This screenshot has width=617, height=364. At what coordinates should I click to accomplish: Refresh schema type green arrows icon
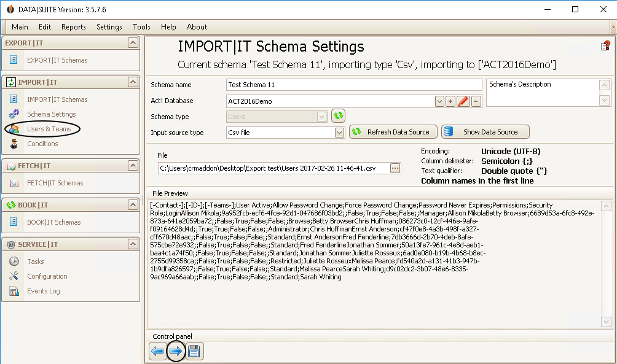point(338,116)
